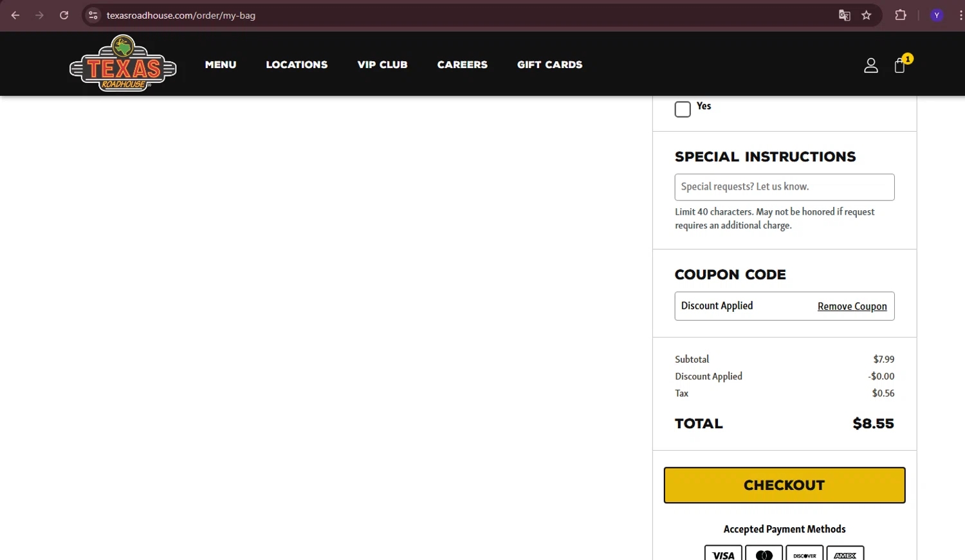Click the Texas Roadhouse logo
965x560 pixels.
pos(123,63)
